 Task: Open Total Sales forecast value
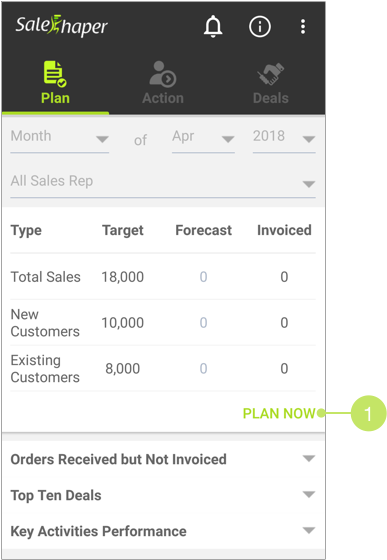pos(203,277)
